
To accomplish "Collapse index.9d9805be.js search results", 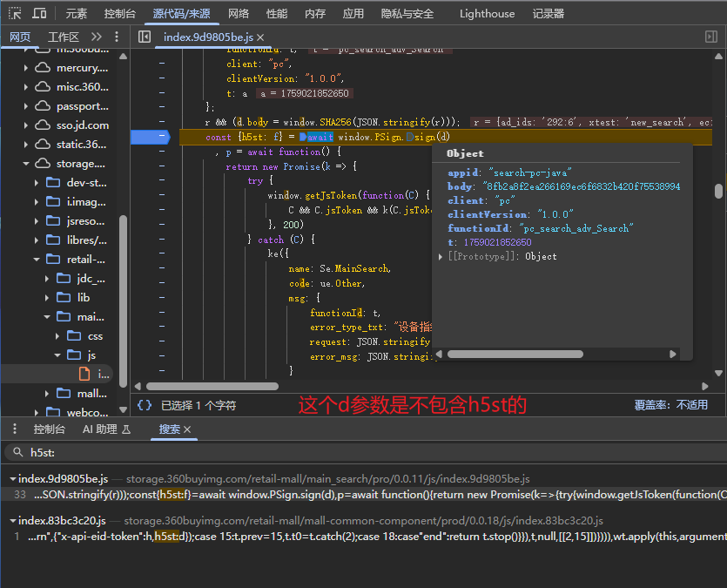I will click(13, 478).
